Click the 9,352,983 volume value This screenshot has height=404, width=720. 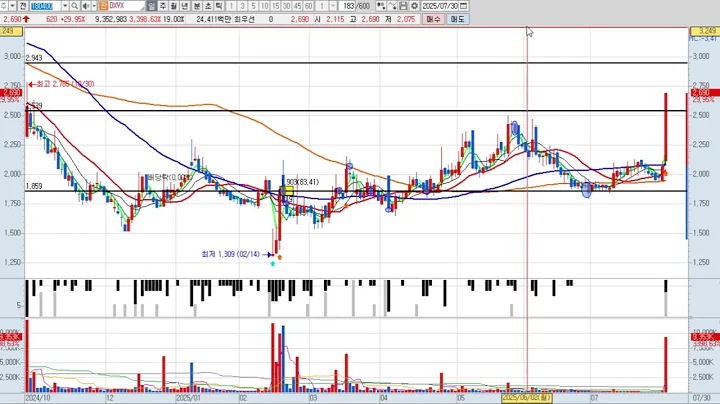pos(111,19)
